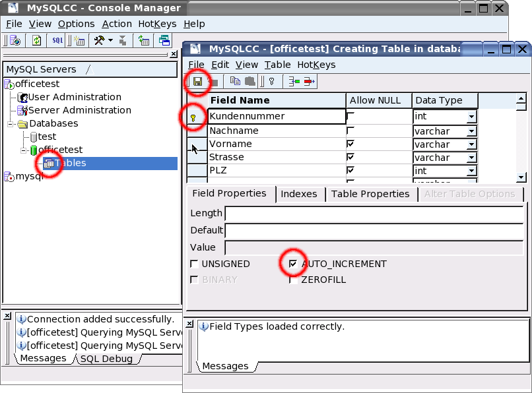The image size is (532, 393).
Task: Toggle Allow NULL for Vorname
Action: pyautogui.click(x=350, y=144)
